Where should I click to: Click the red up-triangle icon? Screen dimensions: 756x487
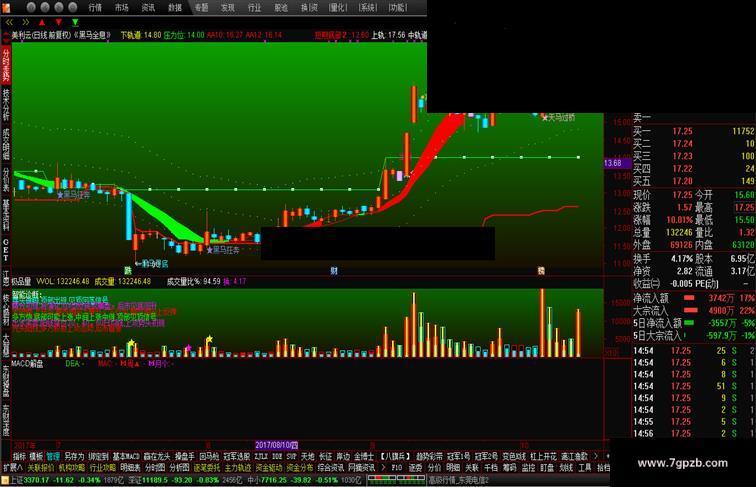[x=42, y=22]
